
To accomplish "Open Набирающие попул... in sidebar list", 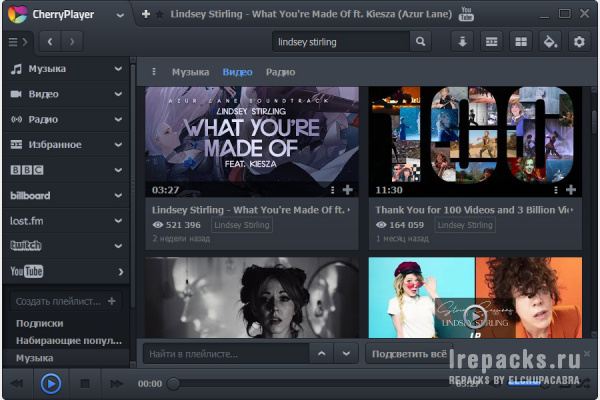I will pos(69,341).
